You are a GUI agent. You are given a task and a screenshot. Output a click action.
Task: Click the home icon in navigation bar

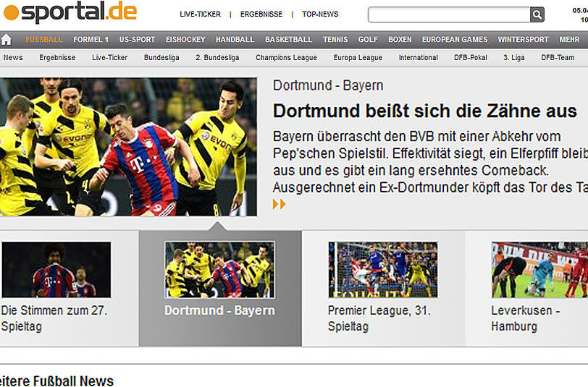(x=7, y=40)
